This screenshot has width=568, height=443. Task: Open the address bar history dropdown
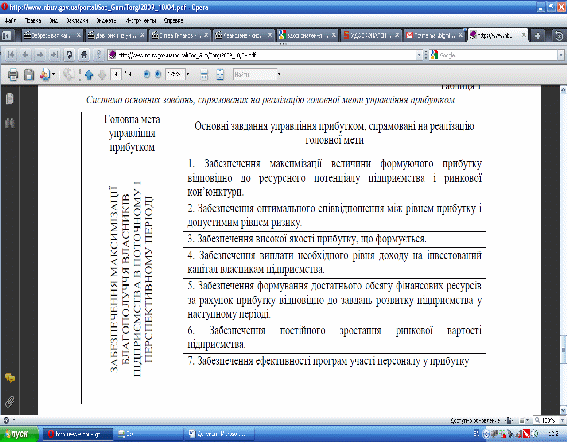(419, 55)
